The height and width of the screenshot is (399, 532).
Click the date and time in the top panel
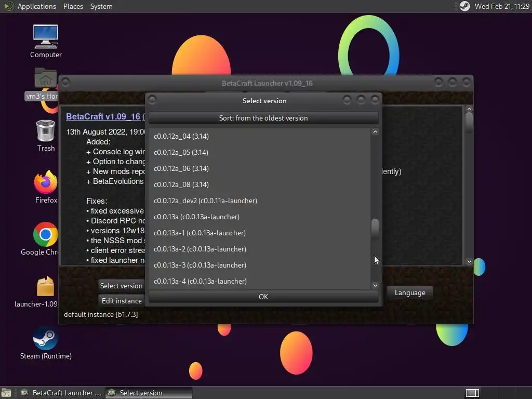click(501, 6)
